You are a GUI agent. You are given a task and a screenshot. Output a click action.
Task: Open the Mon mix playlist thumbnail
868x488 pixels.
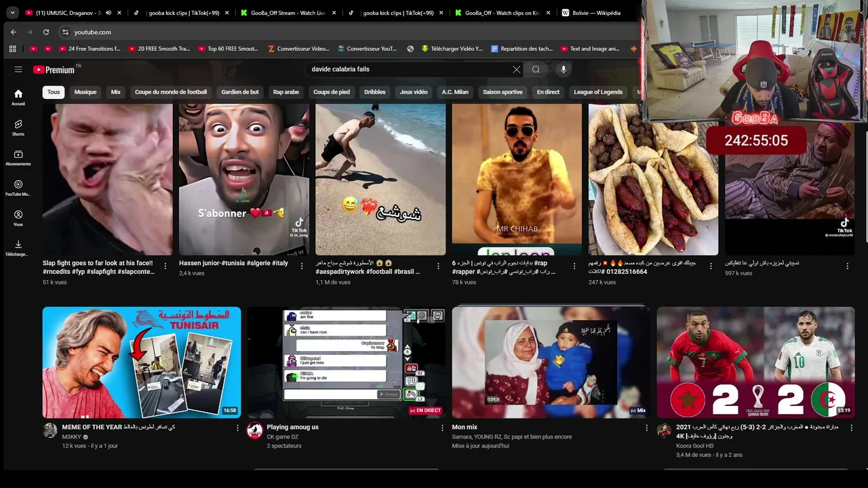pos(551,363)
